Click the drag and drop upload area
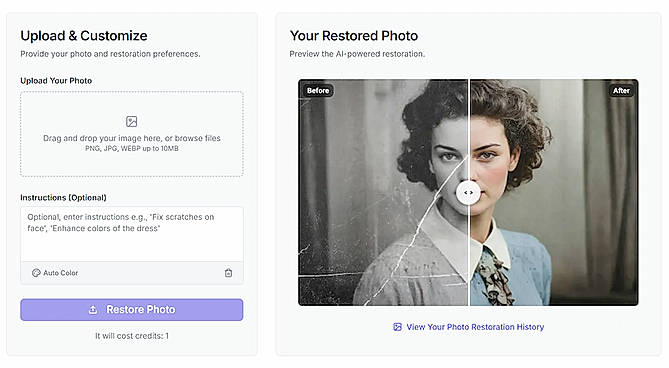Screen dimensions: 669x368 [132, 134]
